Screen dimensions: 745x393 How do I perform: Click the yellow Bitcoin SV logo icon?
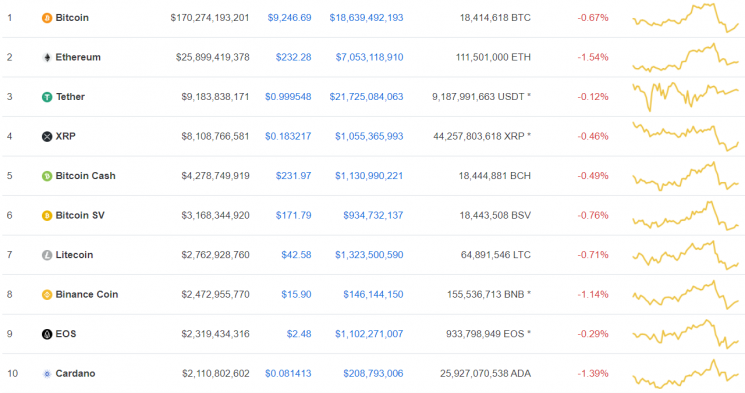[x=47, y=216]
